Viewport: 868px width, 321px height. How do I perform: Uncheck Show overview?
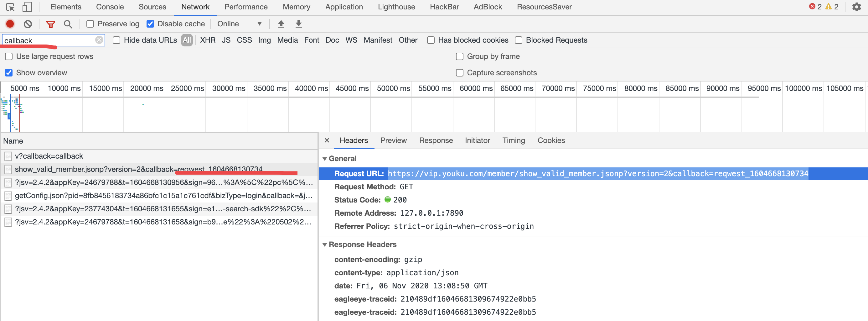[9, 72]
